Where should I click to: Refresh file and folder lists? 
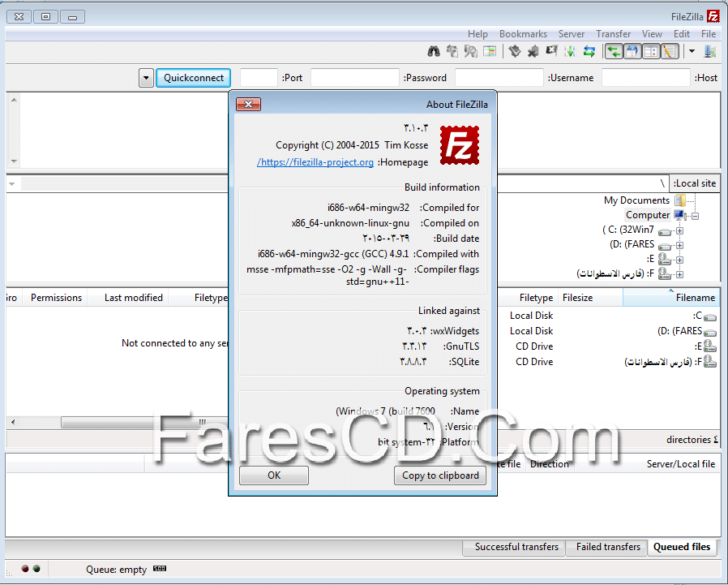(589, 51)
